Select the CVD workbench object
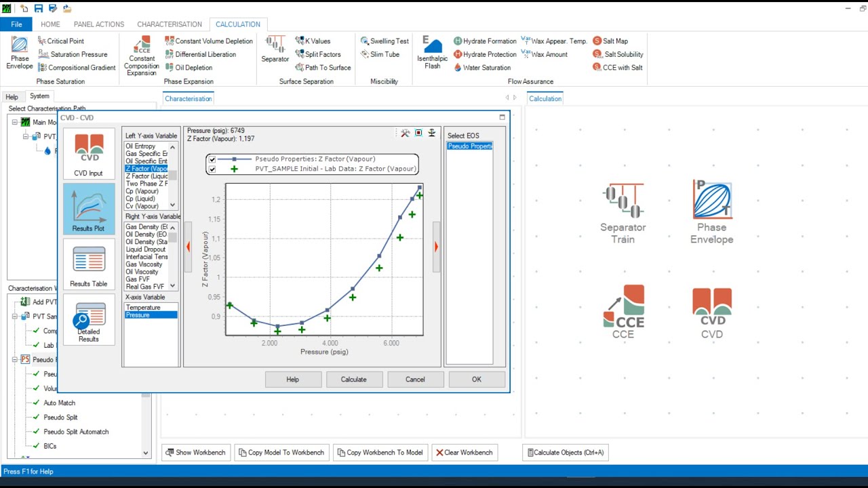Image resolution: width=868 pixels, height=488 pixels. coord(712,313)
